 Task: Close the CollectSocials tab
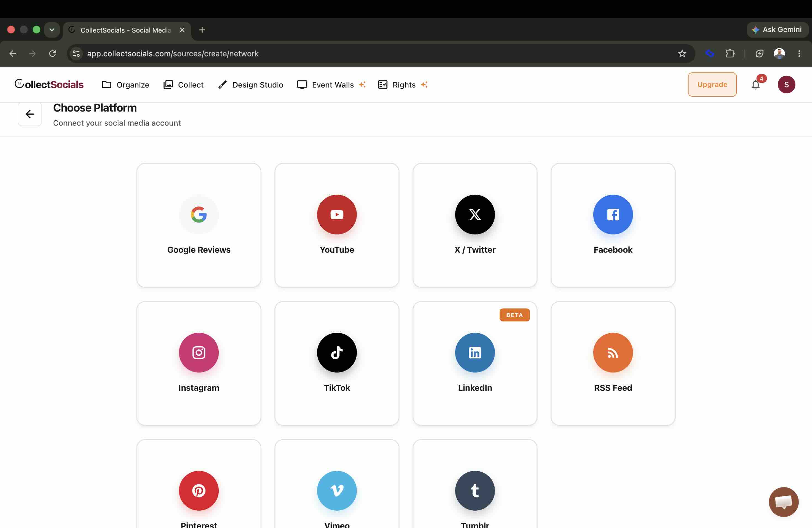pos(182,30)
